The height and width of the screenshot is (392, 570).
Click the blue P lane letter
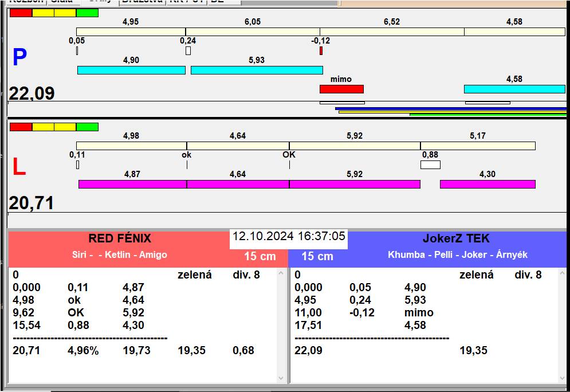coord(19,58)
